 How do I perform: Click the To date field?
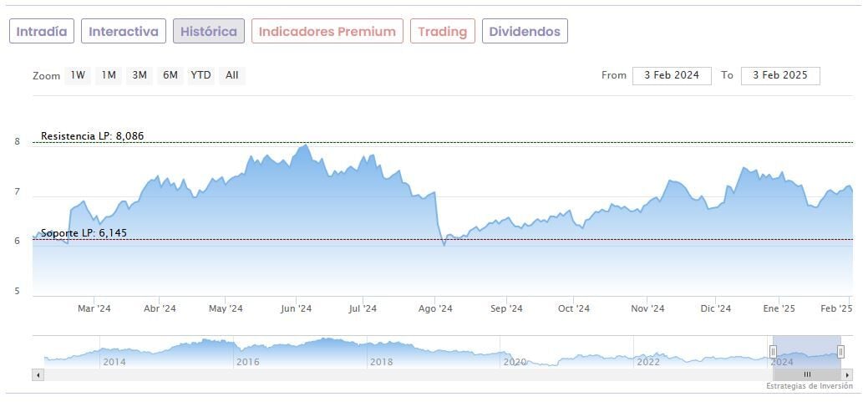tap(780, 75)
